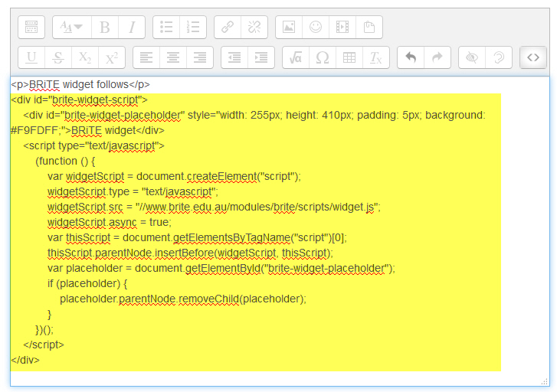The width and height of the screenshot is (557, 392).
Task: Open the manage files button
Action: 369,27
